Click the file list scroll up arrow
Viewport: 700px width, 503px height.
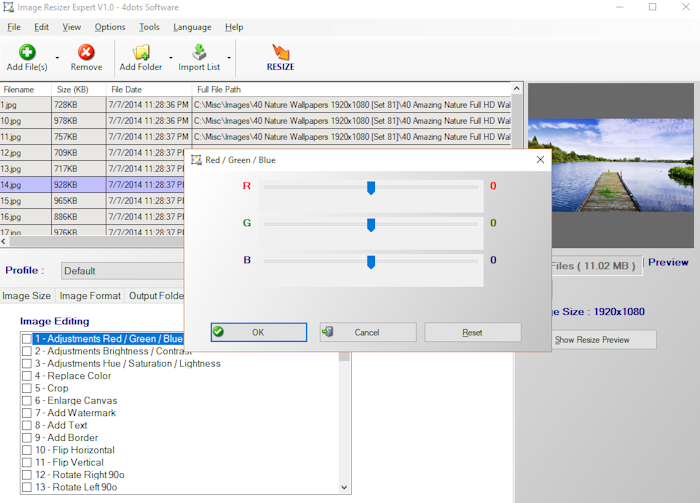coord(517,88)
